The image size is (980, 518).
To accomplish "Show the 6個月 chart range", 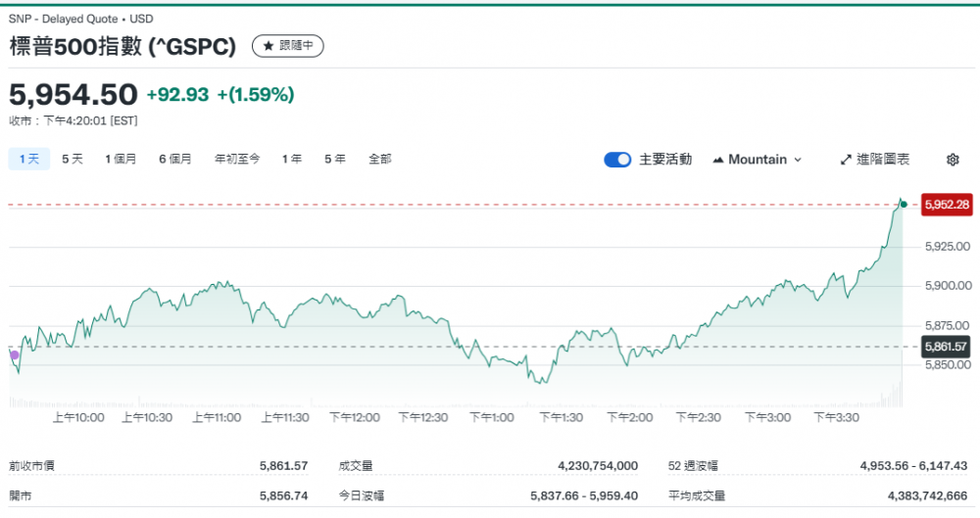I will [x=175, y=159].
